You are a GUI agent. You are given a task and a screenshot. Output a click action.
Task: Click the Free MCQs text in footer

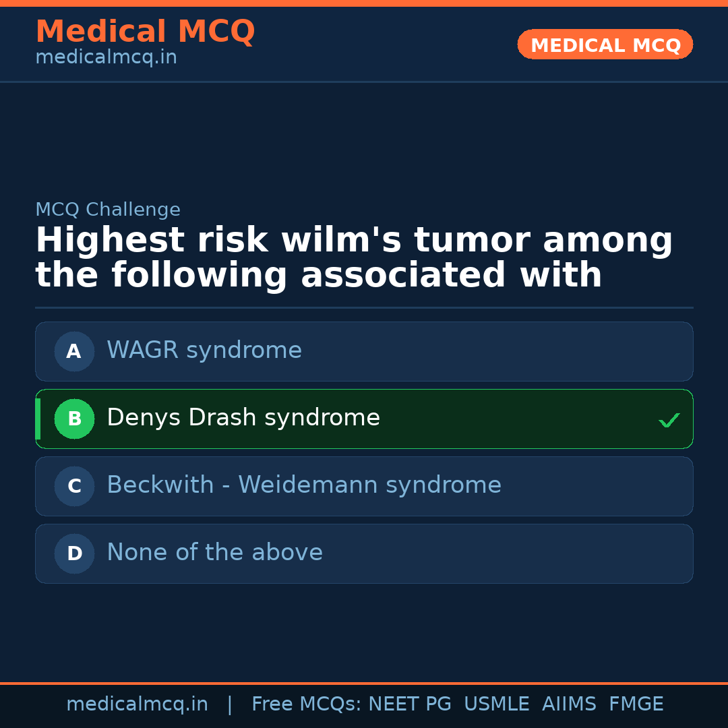(307, 704)
